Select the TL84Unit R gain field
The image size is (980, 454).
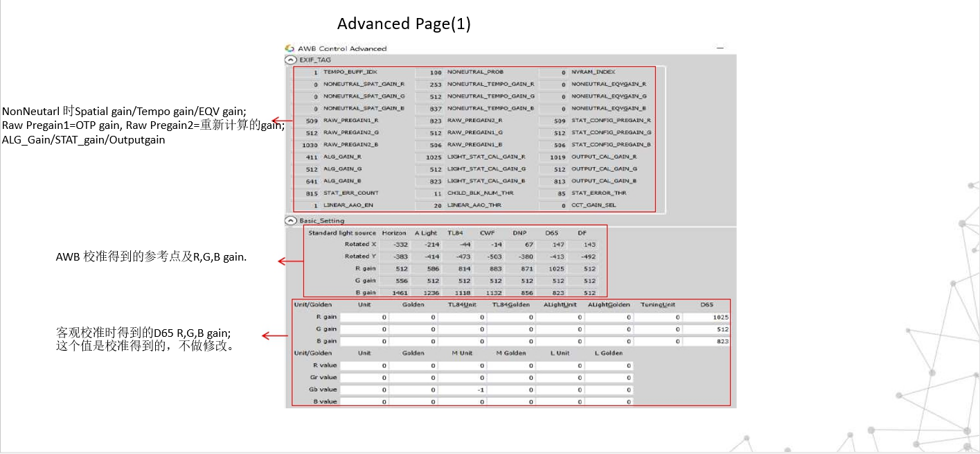(x=461, y=317)
